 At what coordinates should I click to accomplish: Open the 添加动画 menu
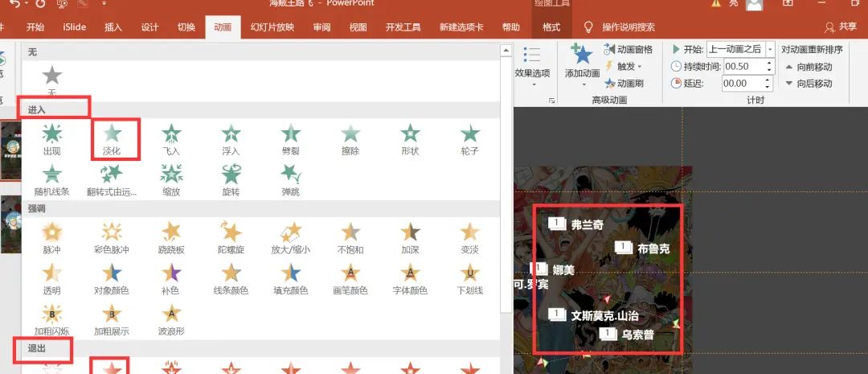583,65
